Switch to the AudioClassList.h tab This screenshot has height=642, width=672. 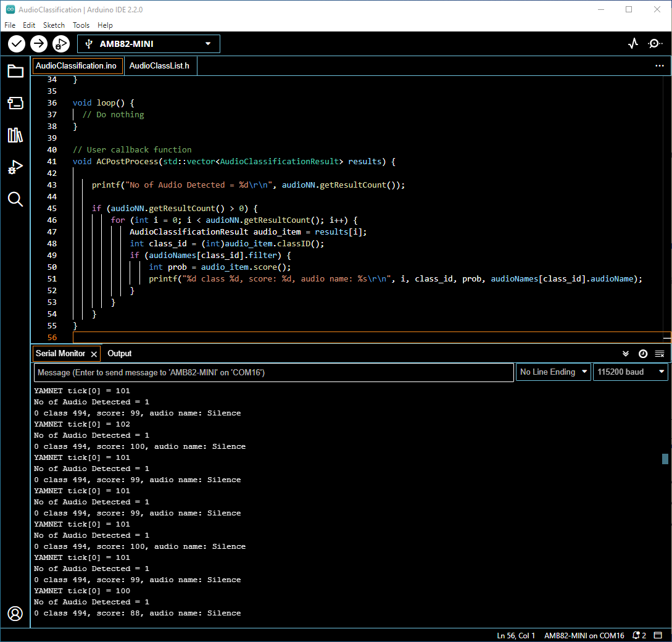[159, 66]
